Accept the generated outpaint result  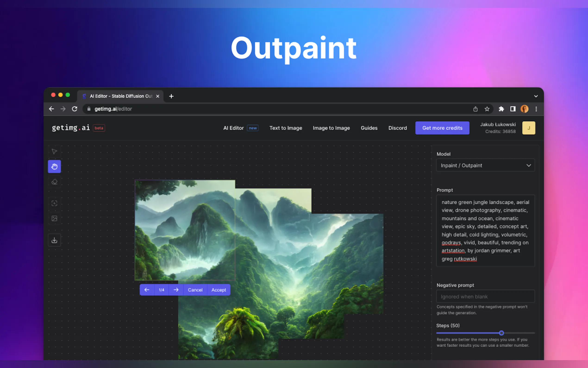tap(218, 290)
